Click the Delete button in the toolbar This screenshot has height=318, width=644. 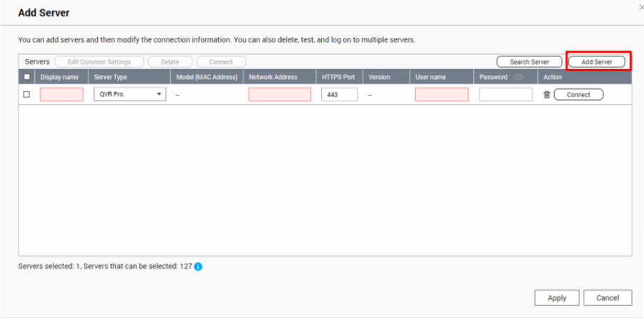[x=170, y=62]
